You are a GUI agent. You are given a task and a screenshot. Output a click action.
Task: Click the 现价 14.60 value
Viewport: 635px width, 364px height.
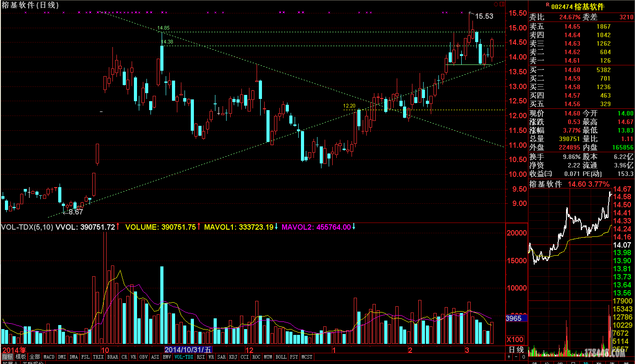point(572,113)
